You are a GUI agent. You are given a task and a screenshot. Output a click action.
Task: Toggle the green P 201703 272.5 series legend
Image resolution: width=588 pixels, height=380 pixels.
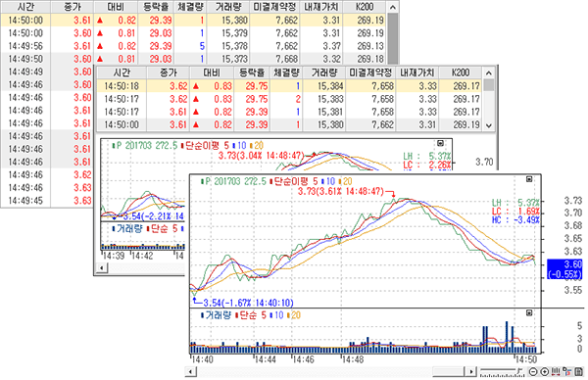pos(233,182)
